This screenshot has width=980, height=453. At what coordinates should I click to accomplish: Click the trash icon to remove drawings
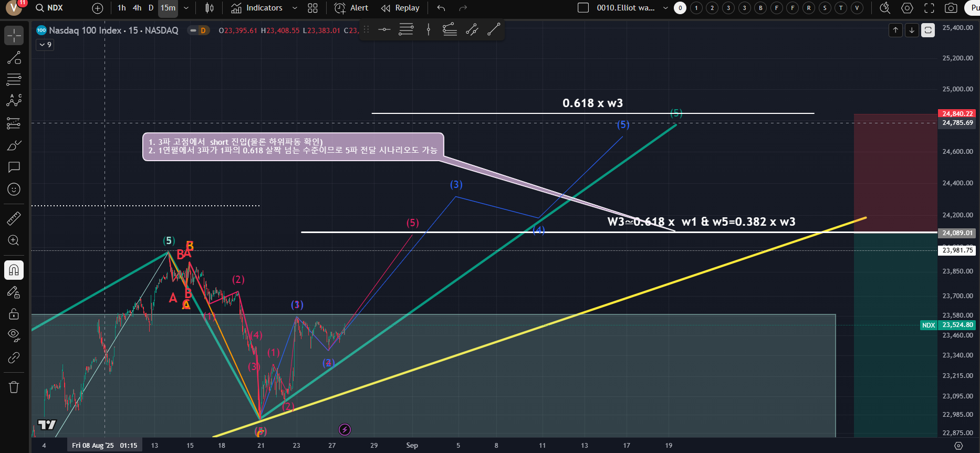click(x=14, y=387)
